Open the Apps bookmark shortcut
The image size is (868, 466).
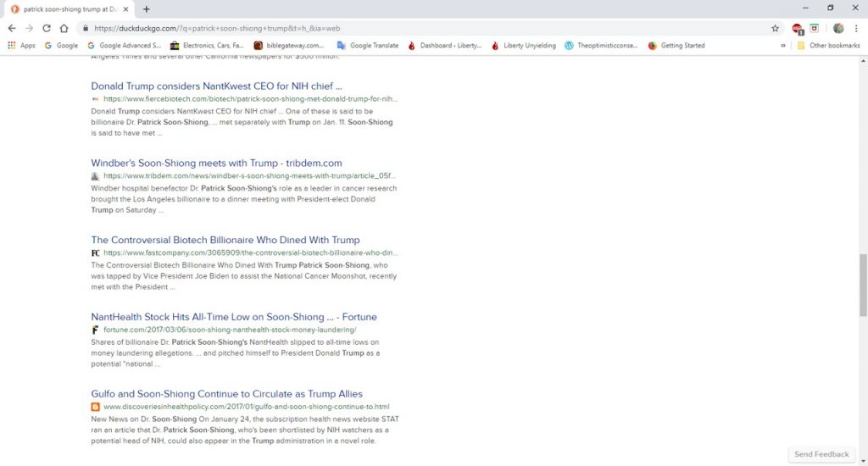coord(21,46)
